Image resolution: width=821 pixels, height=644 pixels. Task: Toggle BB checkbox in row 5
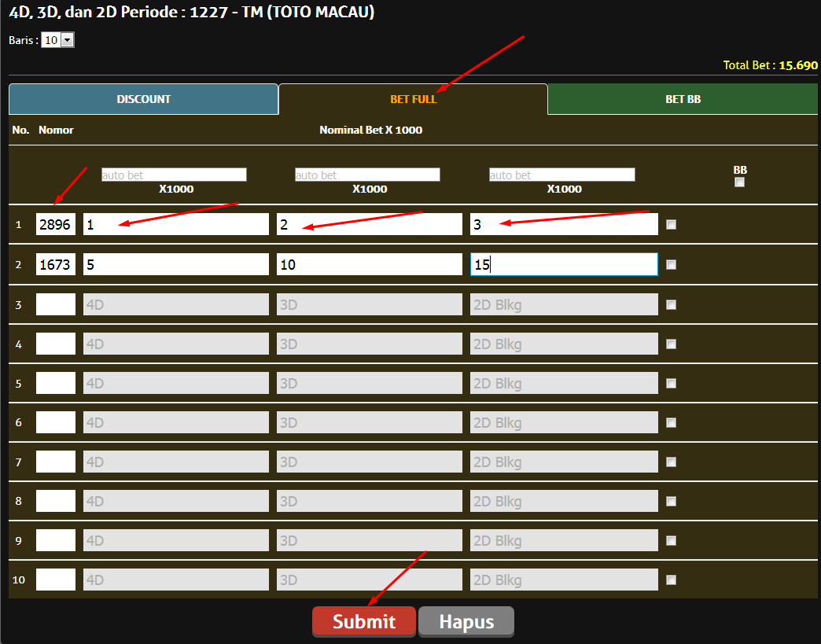[x=671, y=383]
